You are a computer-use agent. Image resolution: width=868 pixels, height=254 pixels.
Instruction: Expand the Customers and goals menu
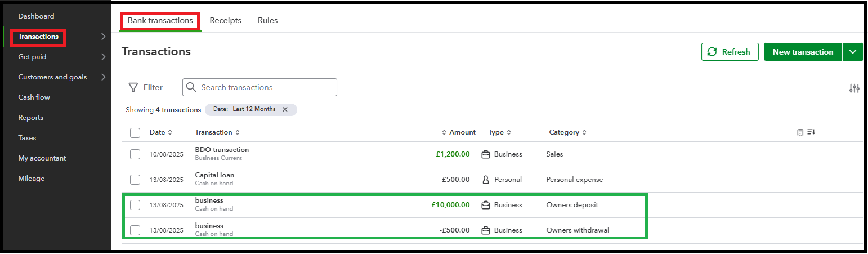pyautogui.click(x=103, y=77)
